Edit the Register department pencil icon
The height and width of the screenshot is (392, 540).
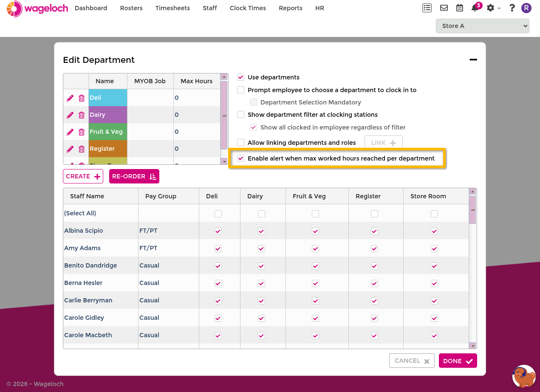click(x=70, y=149)
